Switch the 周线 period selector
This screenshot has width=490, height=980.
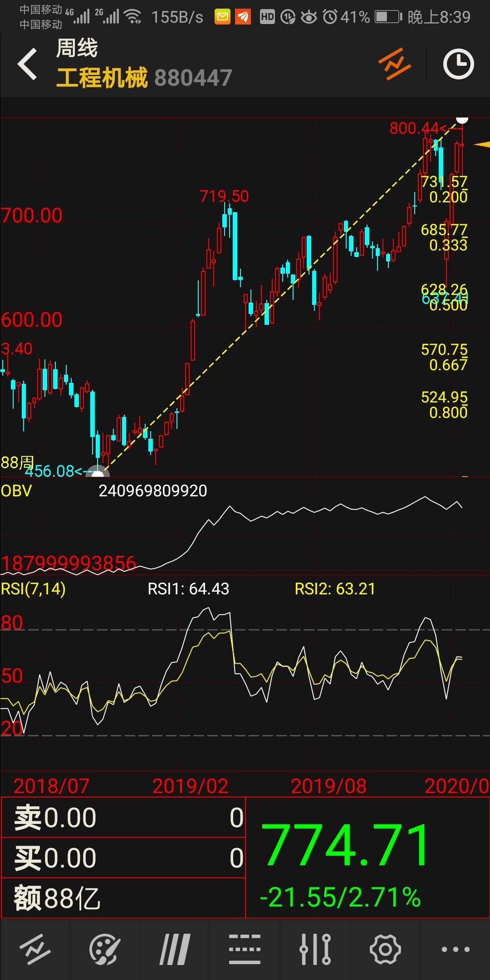click(x=77, y=48)
